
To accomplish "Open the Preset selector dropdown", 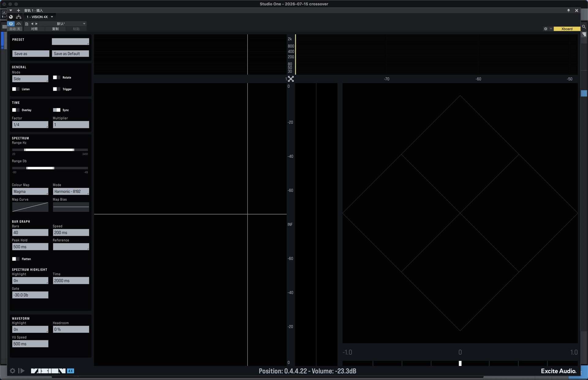I will click(70, 41).
